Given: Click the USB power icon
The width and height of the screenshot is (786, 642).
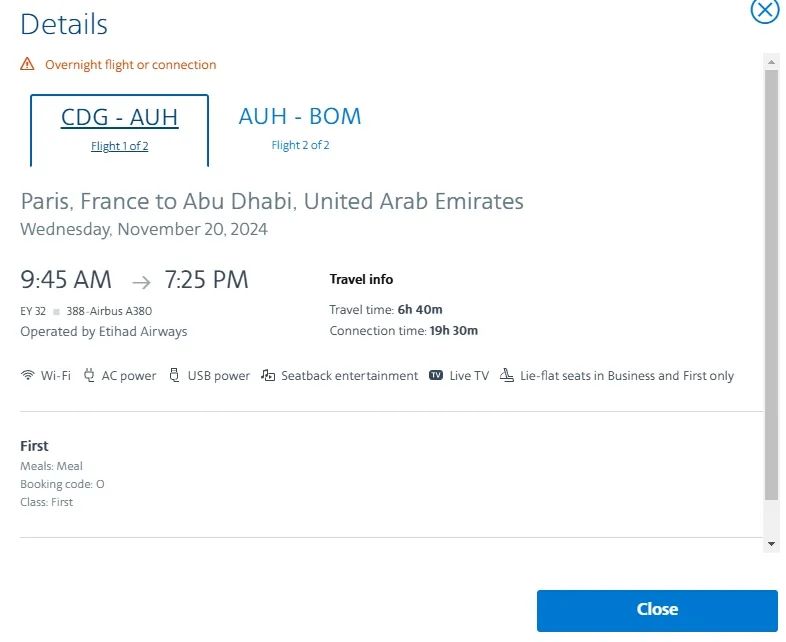Looking at the screenshot, I should [175, 376].
